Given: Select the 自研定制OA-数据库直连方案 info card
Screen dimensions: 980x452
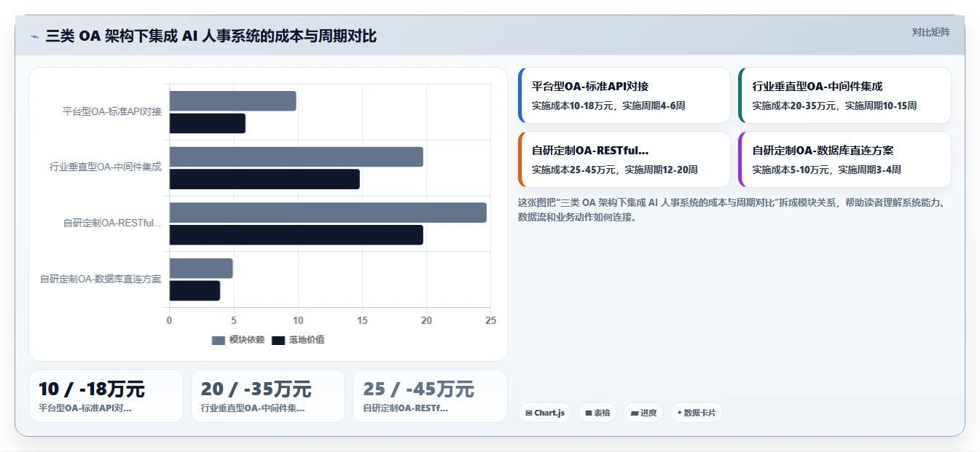Looking at the screenshot, I should tap(844, 159).
